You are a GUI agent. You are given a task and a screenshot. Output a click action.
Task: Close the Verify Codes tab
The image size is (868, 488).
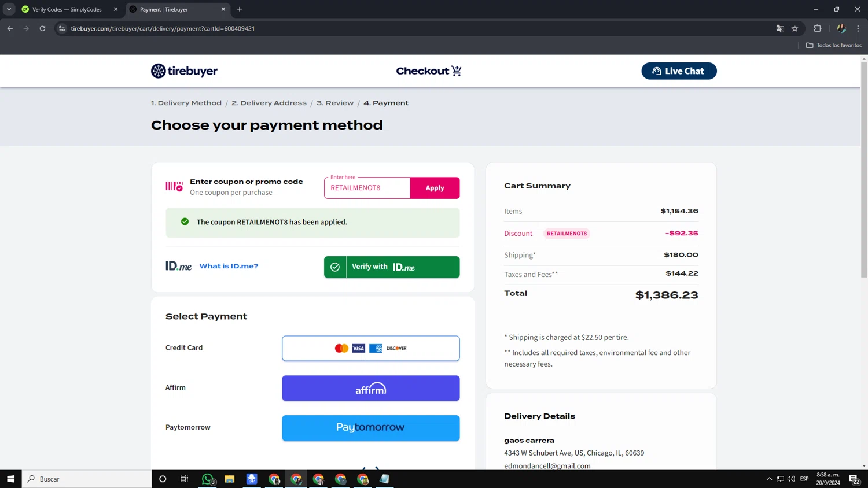(116, 9)
